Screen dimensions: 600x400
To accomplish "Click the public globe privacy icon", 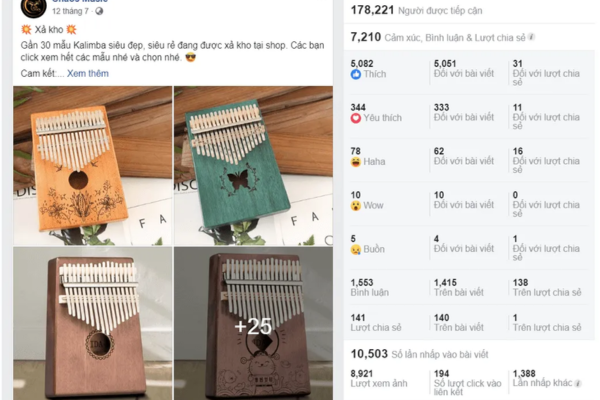I will [x=99, y=11].
